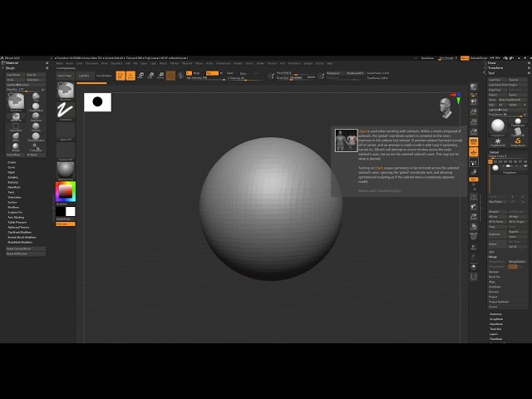Open the Home Page tab
Screen dimensions: 532x399
click(x=65, y=76)
